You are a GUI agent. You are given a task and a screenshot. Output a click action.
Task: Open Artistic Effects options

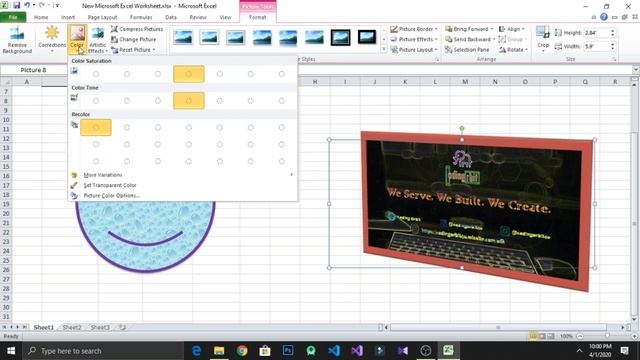[x=98, y=40]
